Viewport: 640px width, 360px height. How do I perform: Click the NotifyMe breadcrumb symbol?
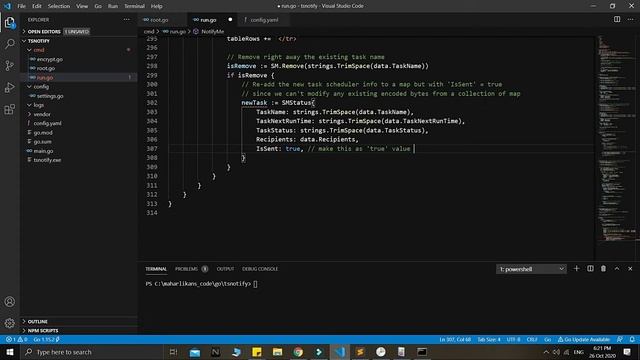[213, 31]
